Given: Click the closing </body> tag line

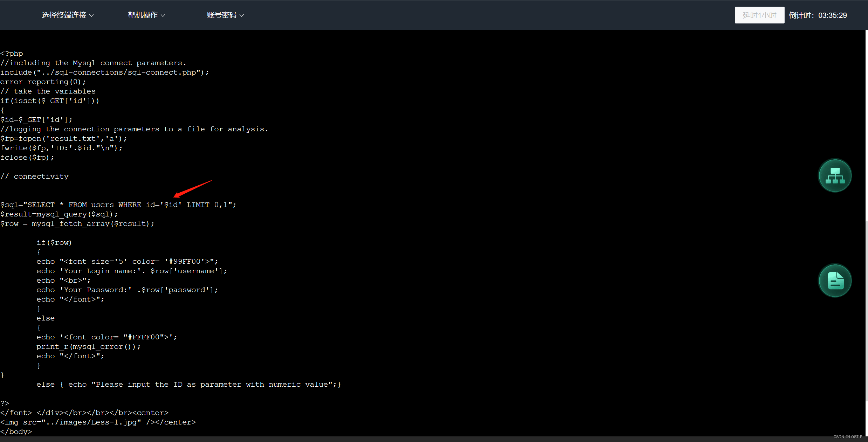Looking at the screenshot, I should pos(16,431).
